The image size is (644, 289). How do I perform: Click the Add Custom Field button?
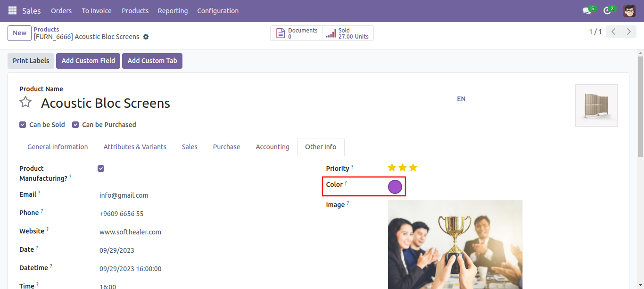[x=88, y=61]
